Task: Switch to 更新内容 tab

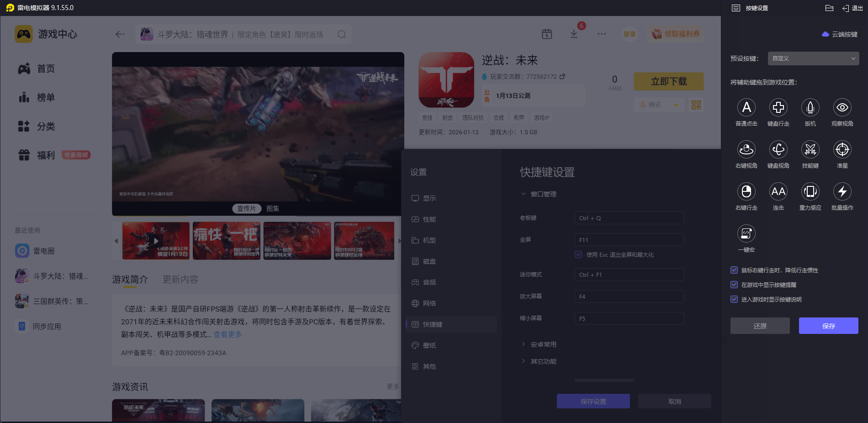Action: [x=180, y=280]
